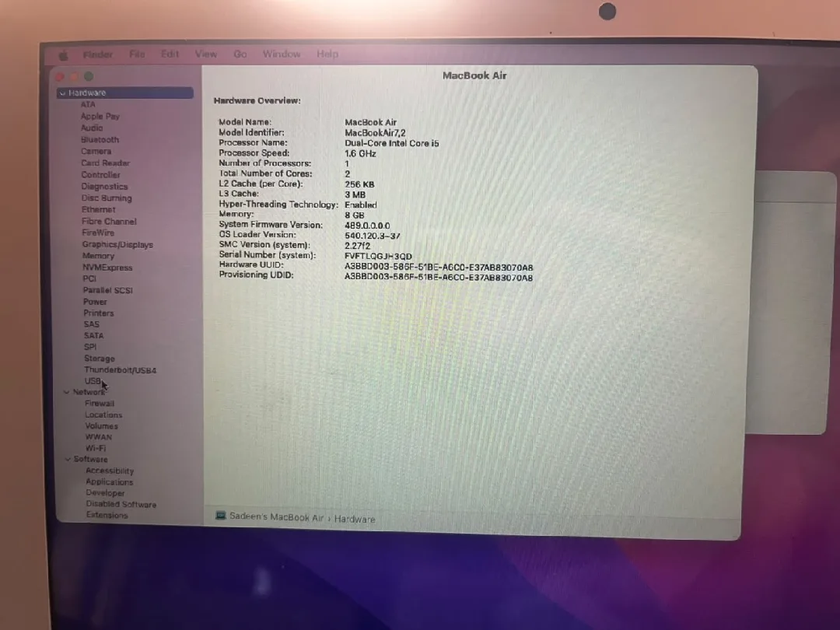Select Graphics/Displays in the sidebar
This screenshot has width=840, height=630.
(117, 244)
